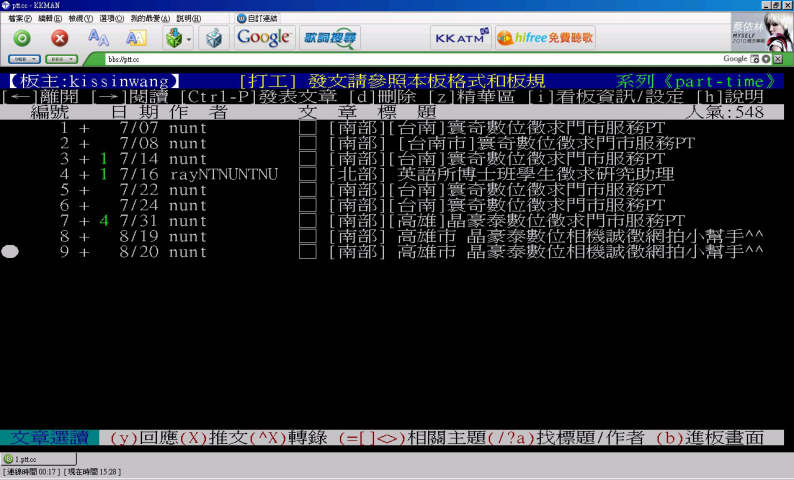
Task: Open the blue dropdown left of address bar
Action: coord(24,59)
